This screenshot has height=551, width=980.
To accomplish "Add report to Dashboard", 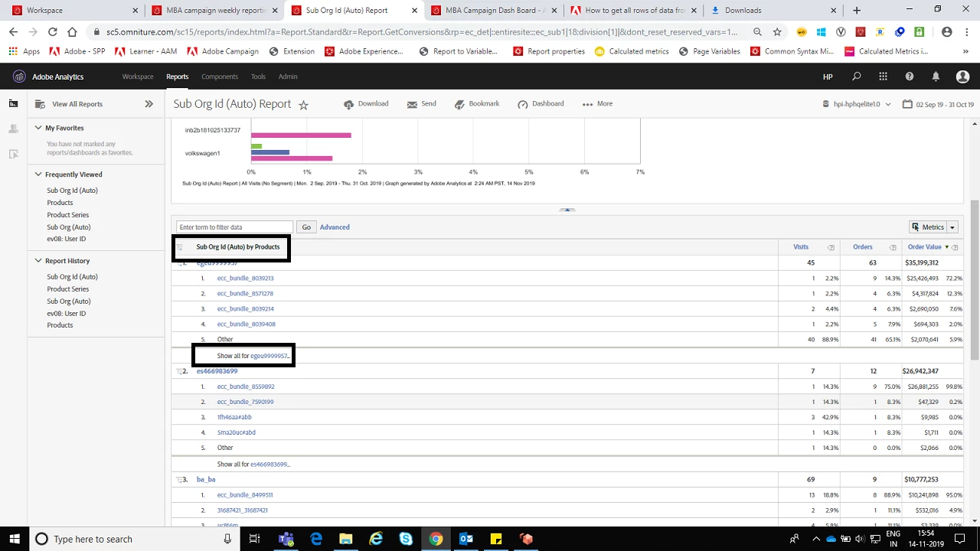I will [541, 104].
